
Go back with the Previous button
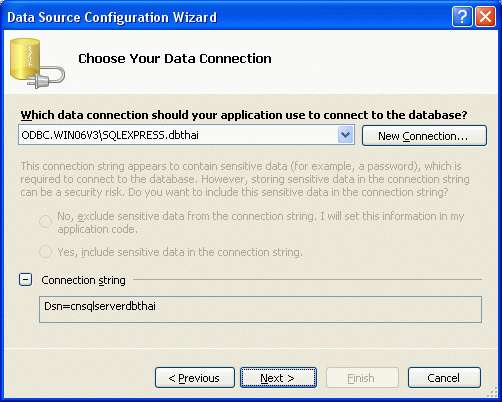[195, 378]
